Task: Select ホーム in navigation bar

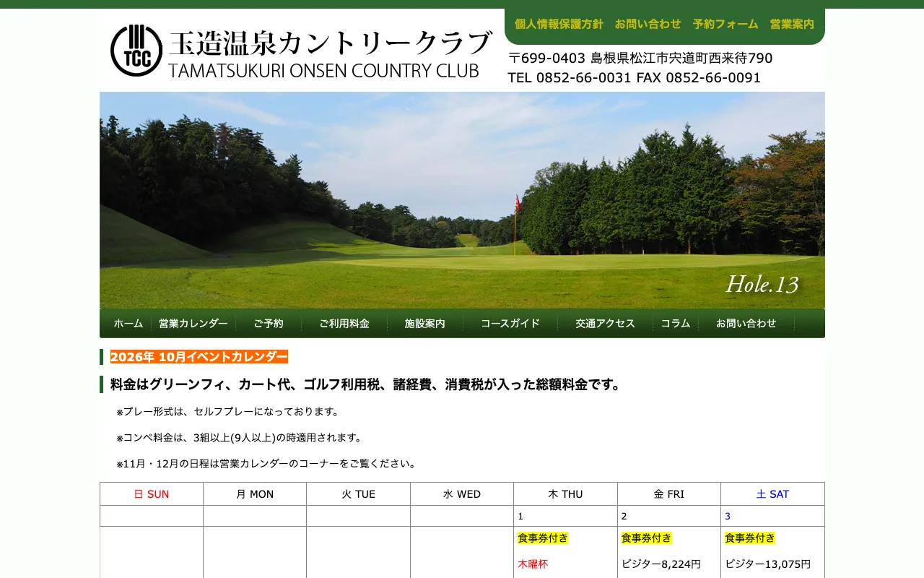Action: [x=128, y=324]
